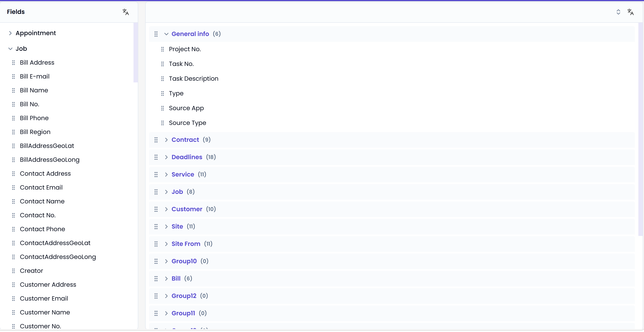
Task: Select the Customer Email field
Action: 44,299
